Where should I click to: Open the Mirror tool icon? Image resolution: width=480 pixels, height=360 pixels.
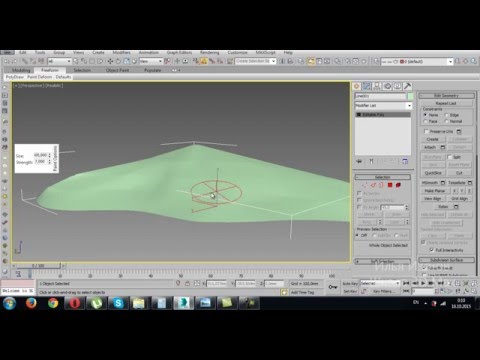pyautogui.click(x=282, y=61)
